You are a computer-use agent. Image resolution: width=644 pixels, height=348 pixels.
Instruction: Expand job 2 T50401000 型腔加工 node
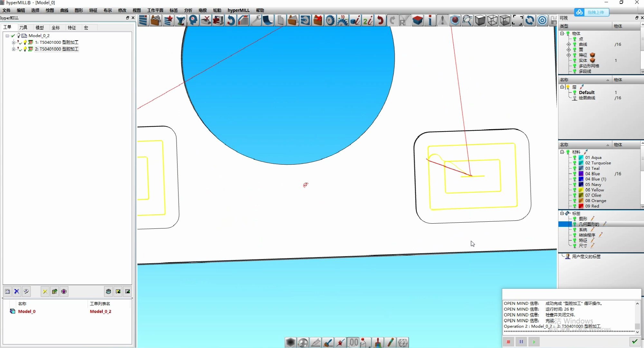point(14,49)
